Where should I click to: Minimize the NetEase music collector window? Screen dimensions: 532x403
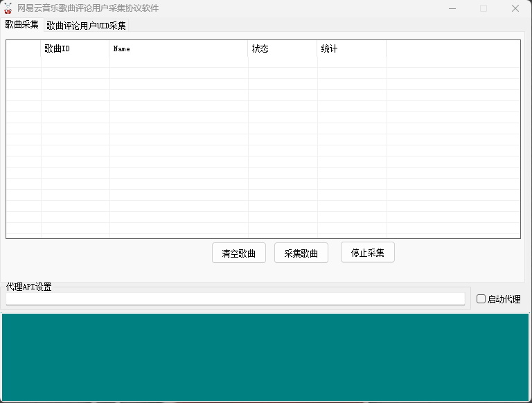tap(452, 8)
